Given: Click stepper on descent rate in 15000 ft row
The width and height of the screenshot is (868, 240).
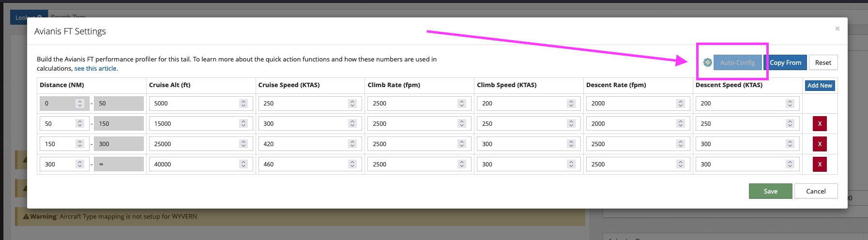Looking at the screenshot, I should [681, 123].
